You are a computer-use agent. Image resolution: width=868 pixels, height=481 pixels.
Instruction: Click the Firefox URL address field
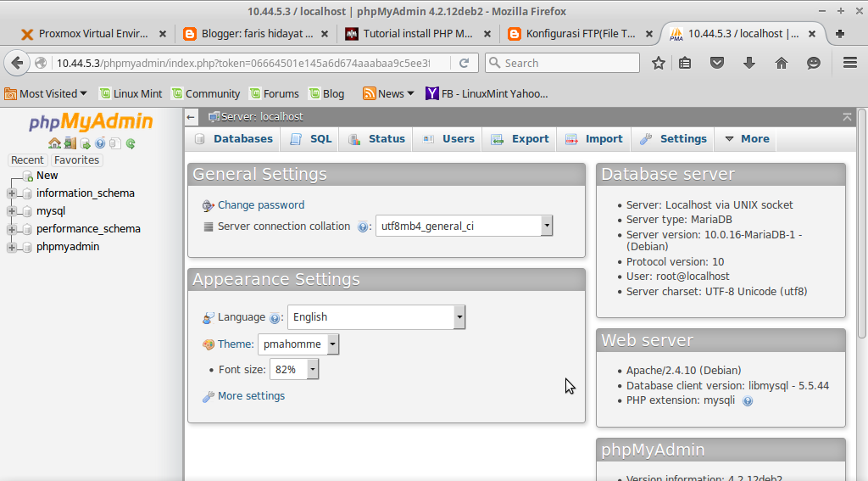pyautogui.click(x=243, y=63)
